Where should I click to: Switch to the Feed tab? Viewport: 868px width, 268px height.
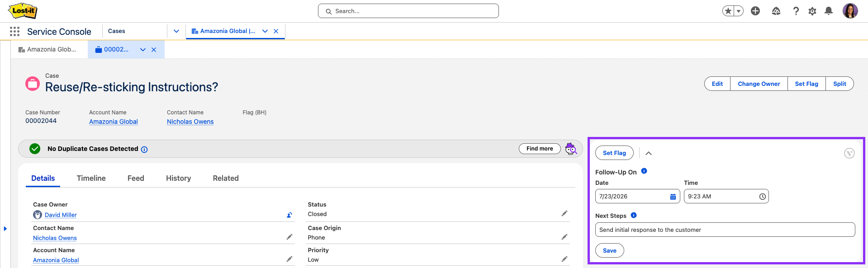coord(136,179)
